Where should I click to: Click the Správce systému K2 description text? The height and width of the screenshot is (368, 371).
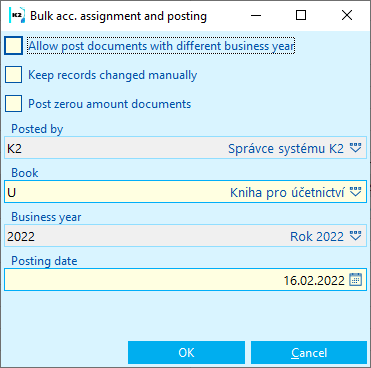coord(286,148)
